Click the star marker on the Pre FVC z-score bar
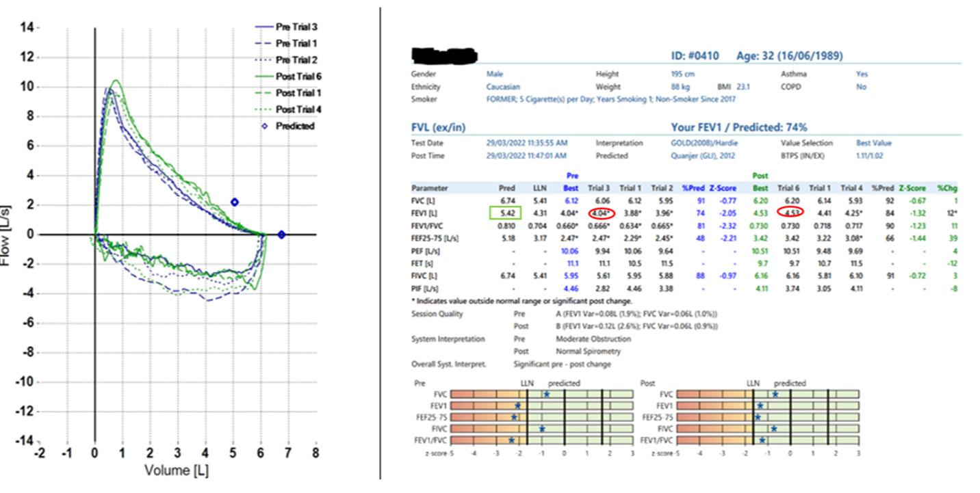Viewport: 980px width, 493px height. (x=547, y=395)
